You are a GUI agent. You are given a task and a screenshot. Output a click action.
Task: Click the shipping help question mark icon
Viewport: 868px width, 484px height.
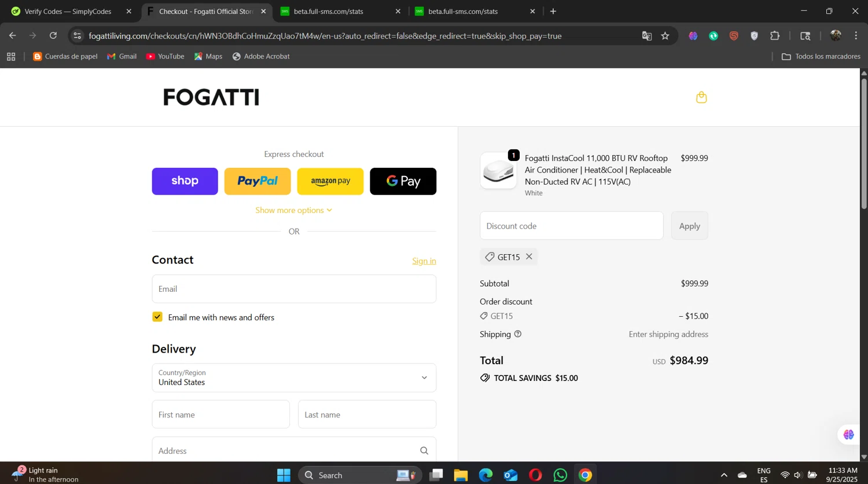(518, 334)
